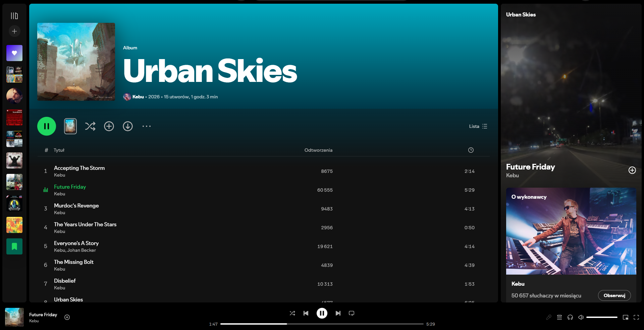Enable album shuffle next to the cover preview
This screenshot has height=330, width=644.
(90, 126)
